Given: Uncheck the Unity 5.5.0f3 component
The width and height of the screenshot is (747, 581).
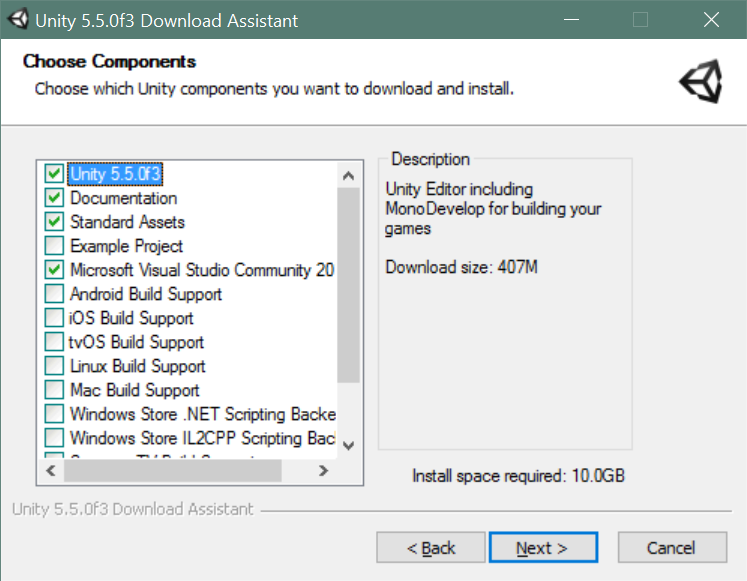Looking at the screenshot, I should [x=54, y=174].
